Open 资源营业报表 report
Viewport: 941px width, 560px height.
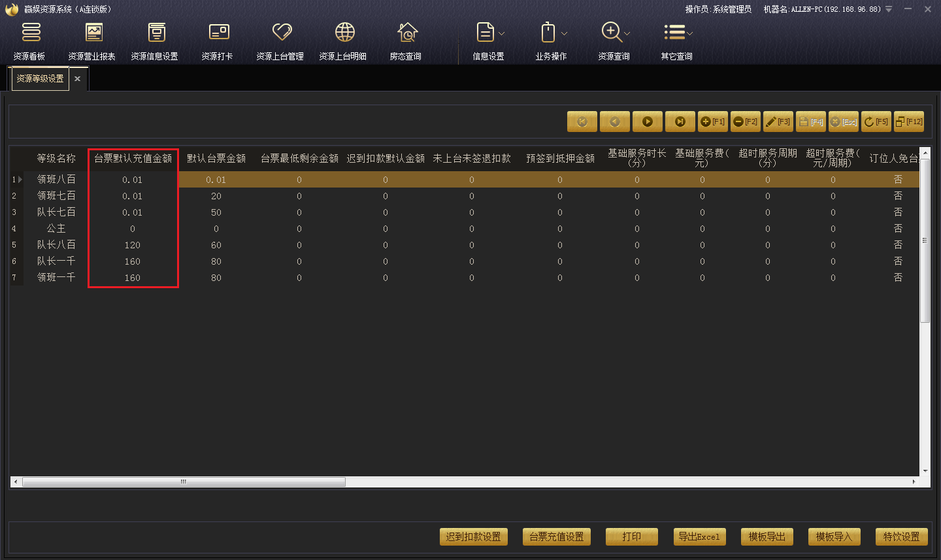pos(92,41)
